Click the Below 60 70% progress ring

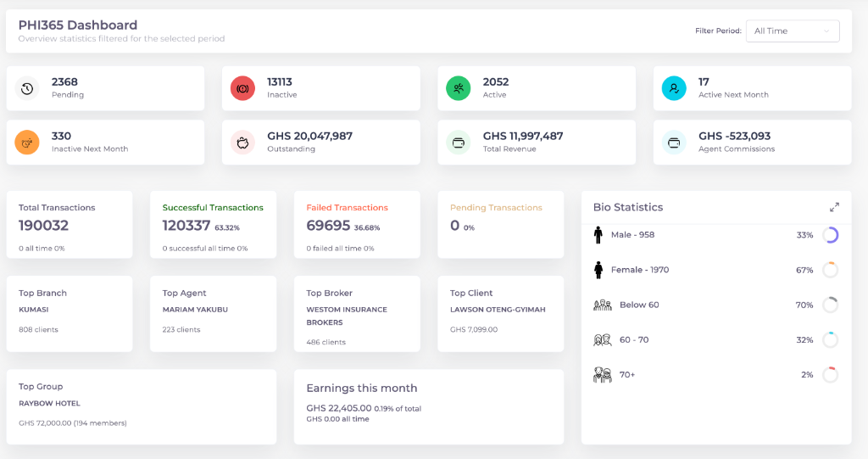click(x=831, y=305)
